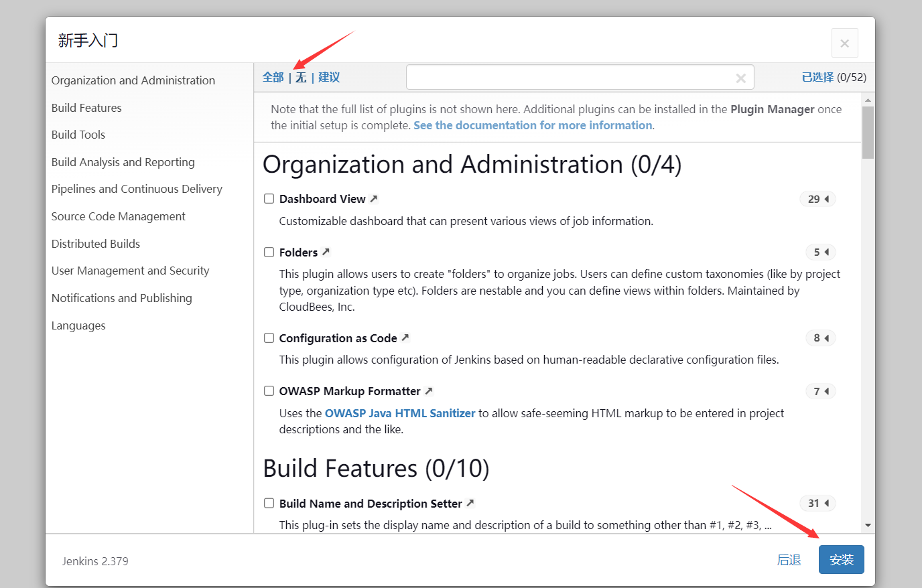Click the scrollbar down arrow
Viewport: 922px width, 588px height.
[868, 526]
